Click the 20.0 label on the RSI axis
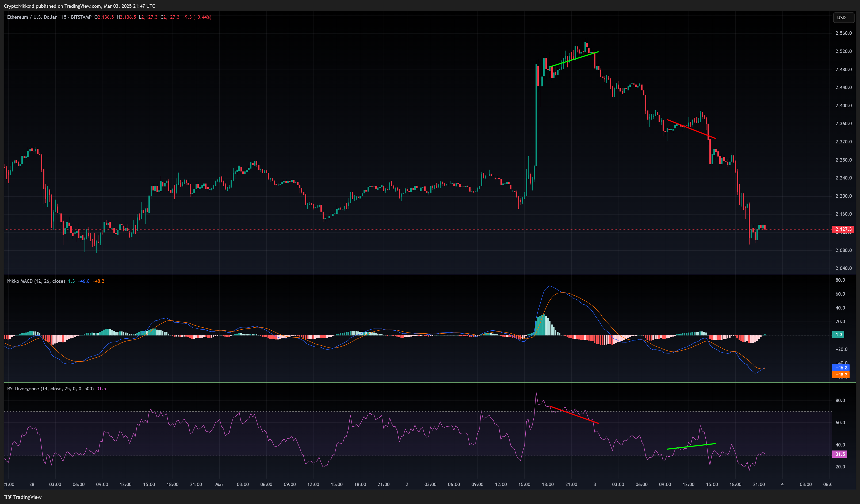 840,467
